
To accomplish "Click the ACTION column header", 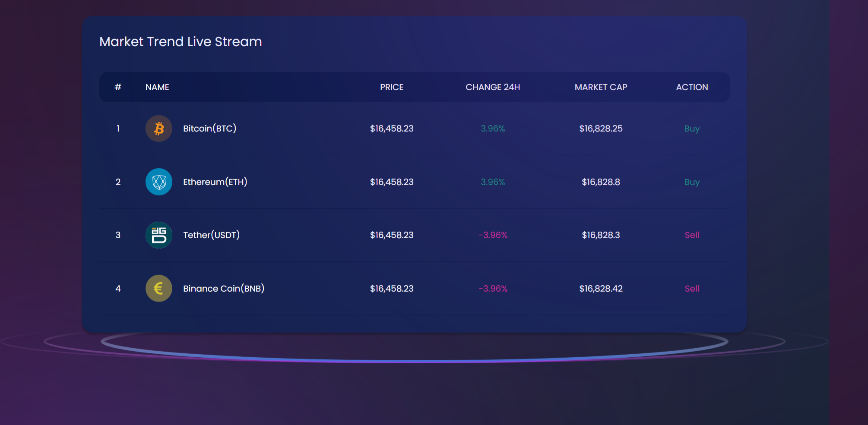I will coord(692,87).
